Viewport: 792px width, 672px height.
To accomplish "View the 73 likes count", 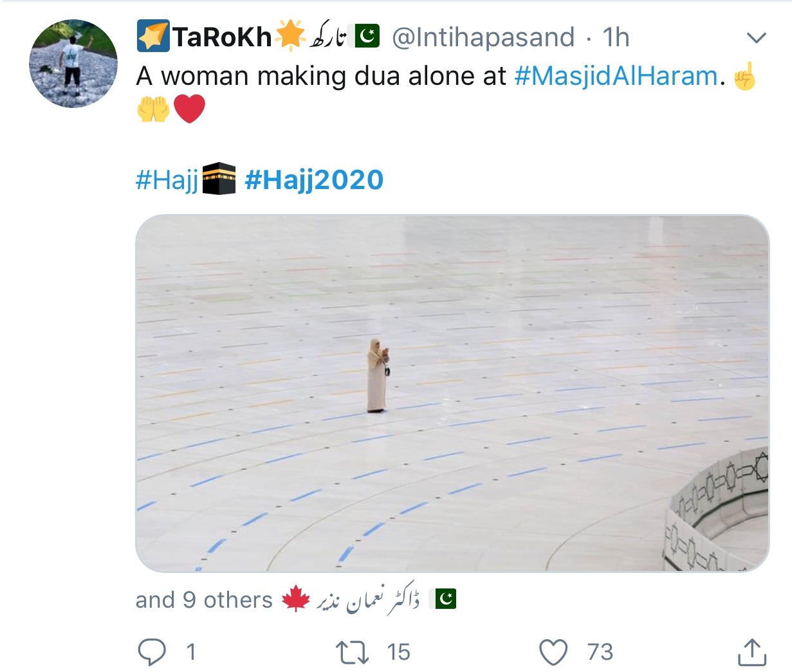I will pos(600,652).
